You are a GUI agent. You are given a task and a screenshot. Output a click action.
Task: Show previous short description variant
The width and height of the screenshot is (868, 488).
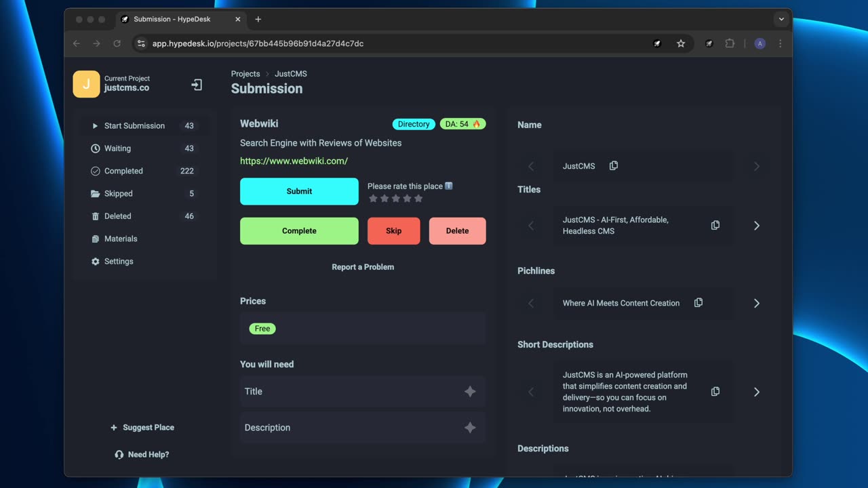coord(531,392)
